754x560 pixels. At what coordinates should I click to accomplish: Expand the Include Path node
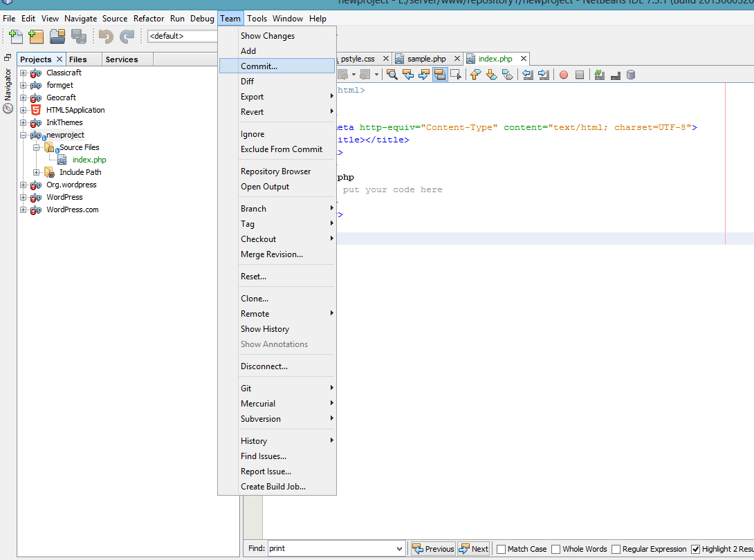coord(36,172)
